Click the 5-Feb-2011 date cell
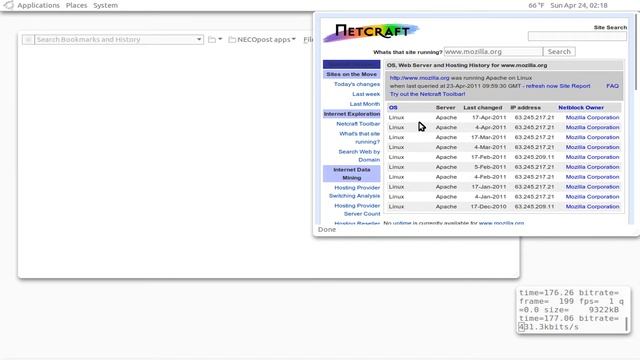 point(490,167)
